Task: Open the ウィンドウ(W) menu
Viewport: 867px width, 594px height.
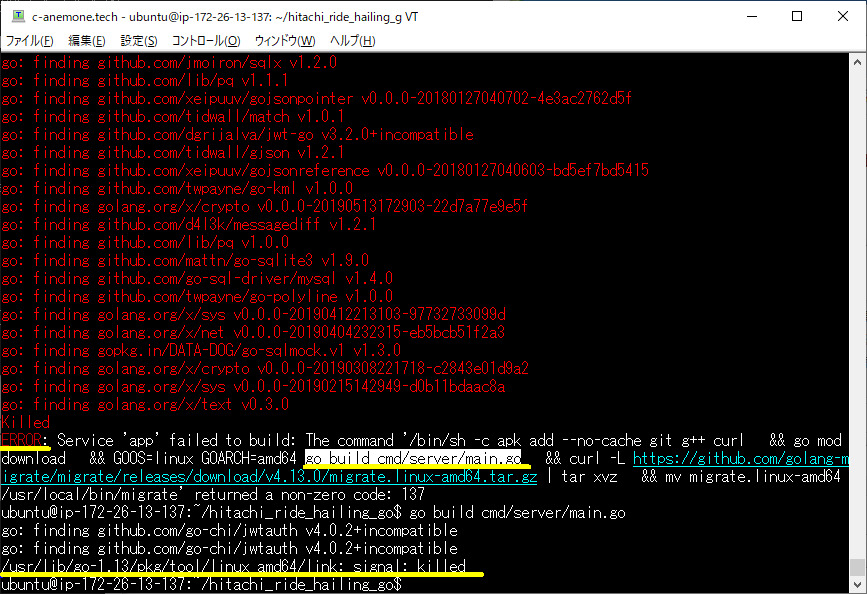Action: point(285,41)
